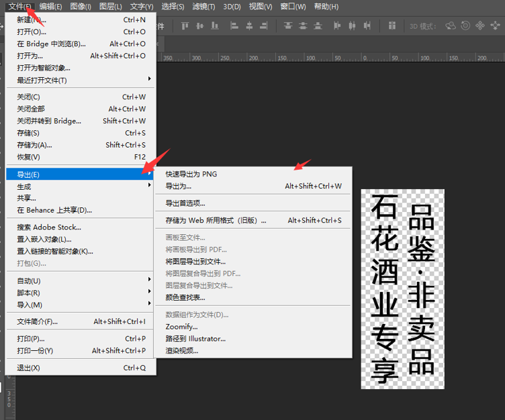
Task: Click the Align vertical centers icon
Action: pos(200,25)
